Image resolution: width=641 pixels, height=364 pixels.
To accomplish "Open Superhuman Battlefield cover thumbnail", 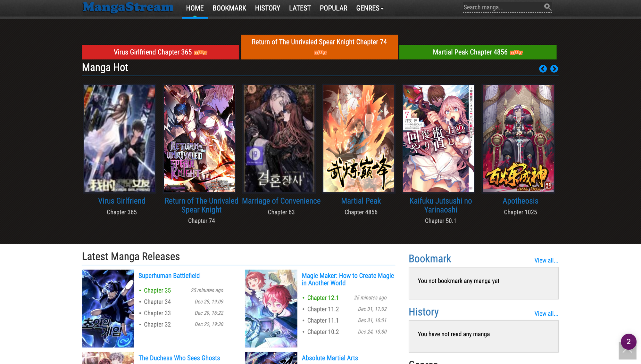I will (108, 308).
